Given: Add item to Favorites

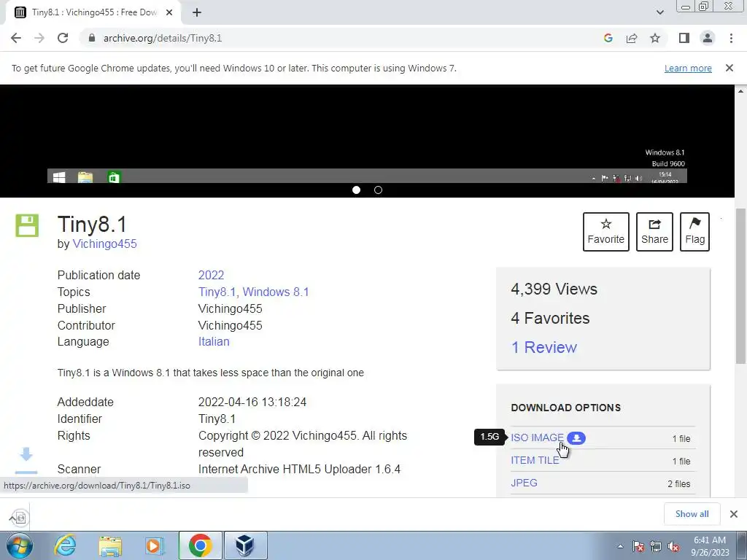Looking at the screenshot, I should pos(606,232).
